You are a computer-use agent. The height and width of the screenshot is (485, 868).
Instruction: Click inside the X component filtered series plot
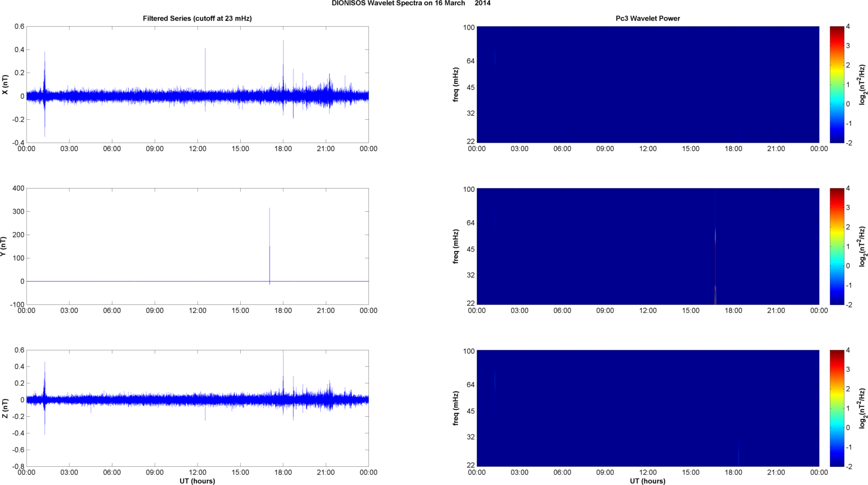tap(198, 85)
